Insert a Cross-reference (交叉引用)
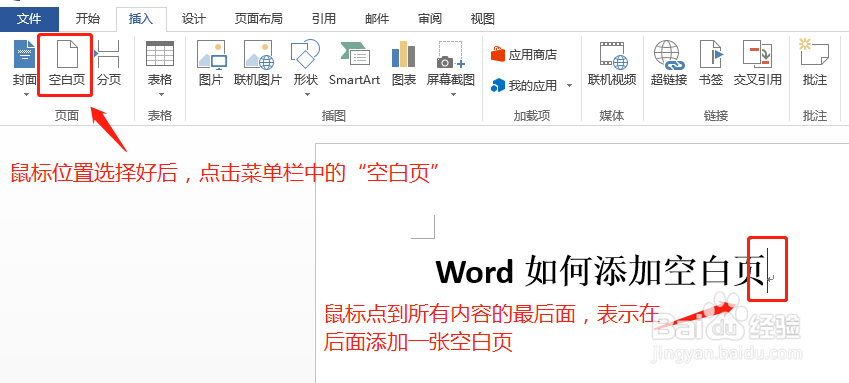Viewport: 849px width, 383px height. pos(757,63)
